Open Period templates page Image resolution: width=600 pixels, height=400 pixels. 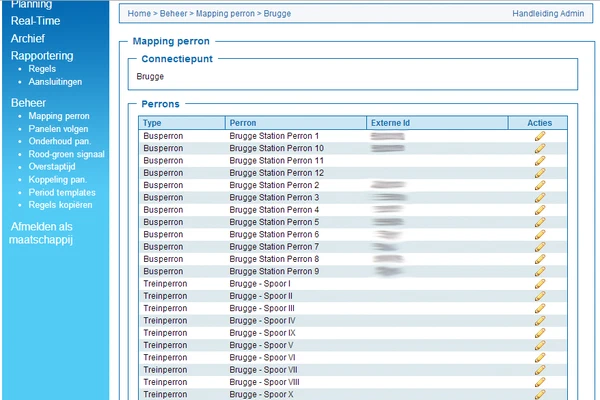pyautogui.click(x=62, y=193)
